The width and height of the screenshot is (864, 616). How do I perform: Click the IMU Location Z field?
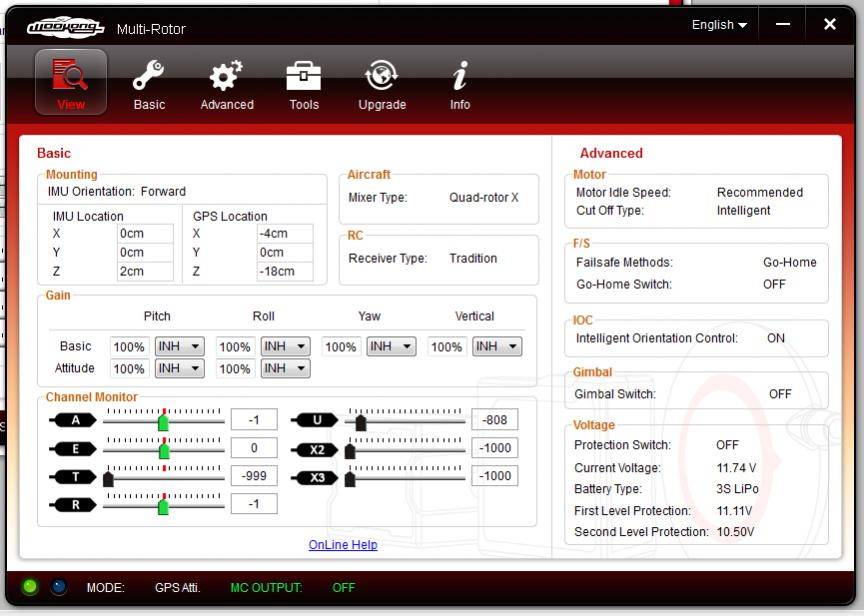(x=144, y=271)
